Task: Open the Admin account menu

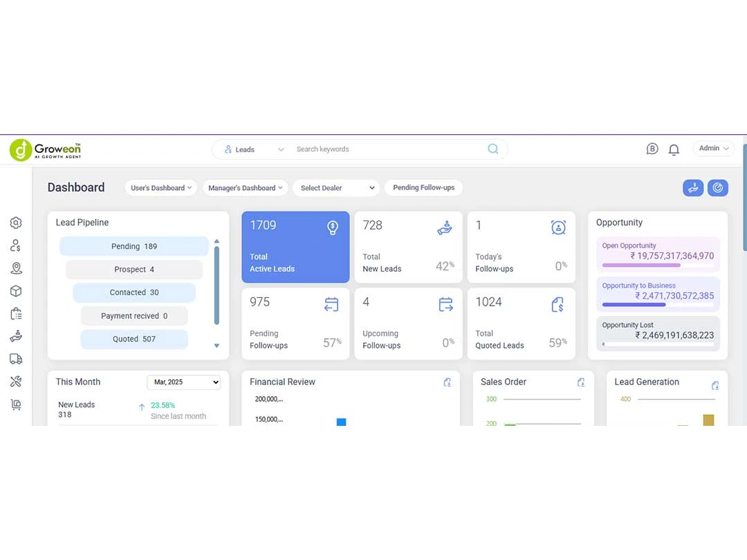Action: (713, 149)
